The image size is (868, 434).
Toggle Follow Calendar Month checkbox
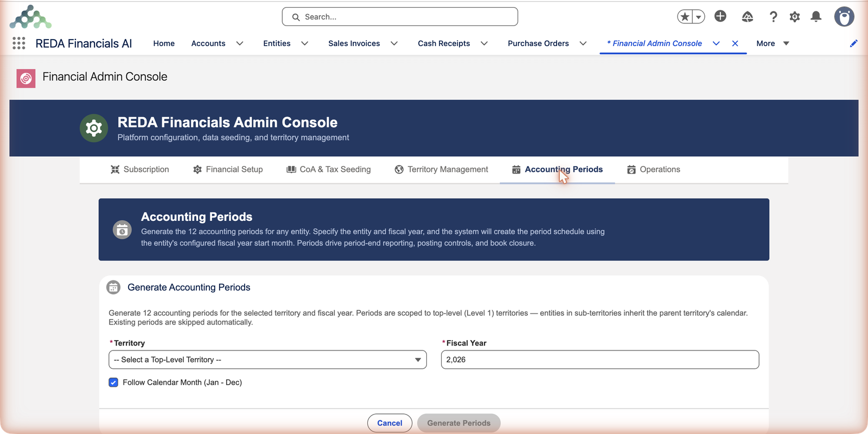[113, 382]
